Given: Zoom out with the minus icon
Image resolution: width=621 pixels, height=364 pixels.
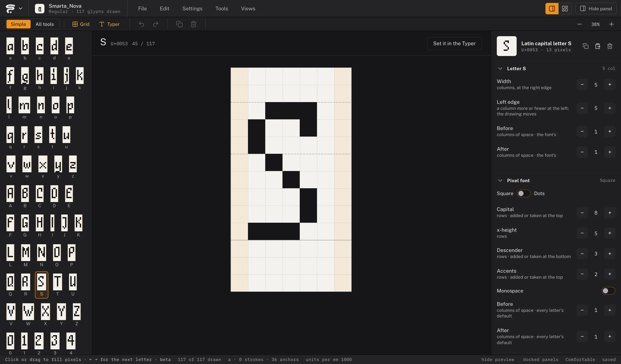Looking at the screenshot, I should (x=580, y=24).
